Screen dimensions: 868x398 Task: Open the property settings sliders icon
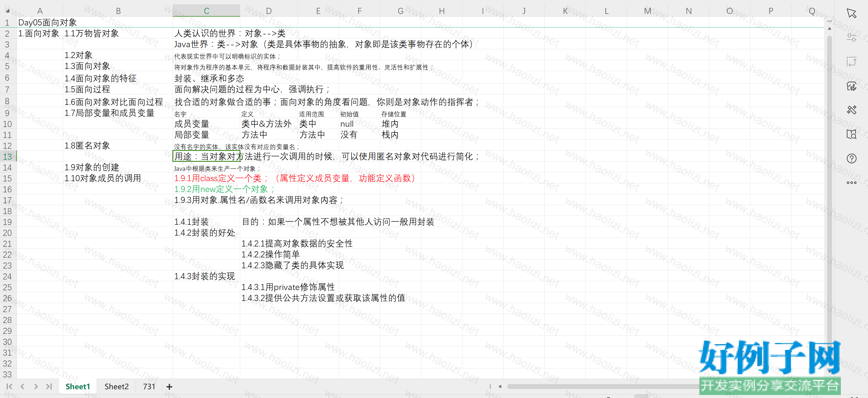851,38
